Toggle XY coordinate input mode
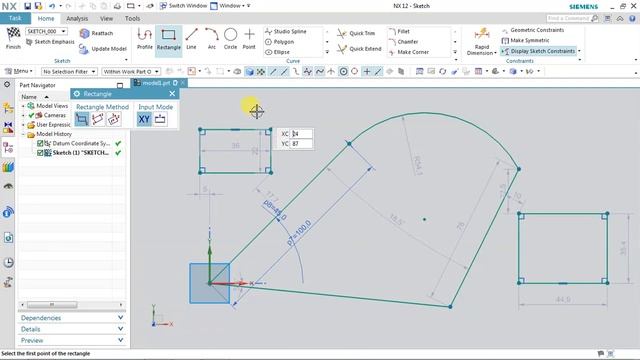The height and width of the screenshot is (360, 640). [144, 119]
